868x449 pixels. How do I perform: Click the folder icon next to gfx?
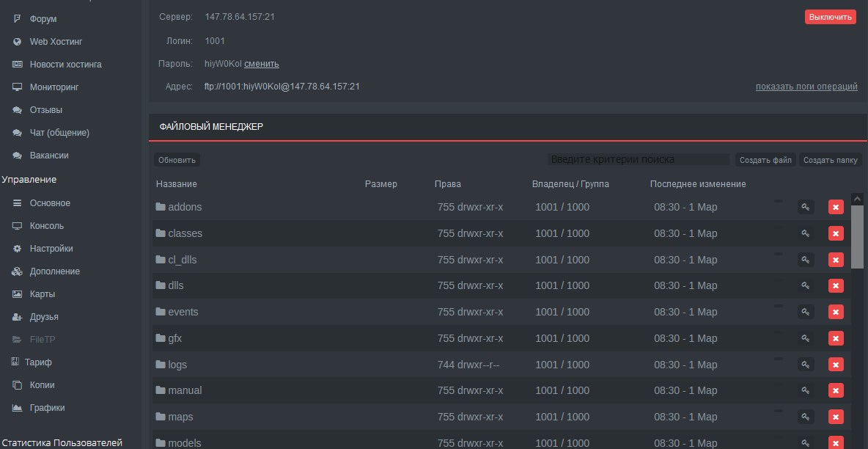pos(161,338)
